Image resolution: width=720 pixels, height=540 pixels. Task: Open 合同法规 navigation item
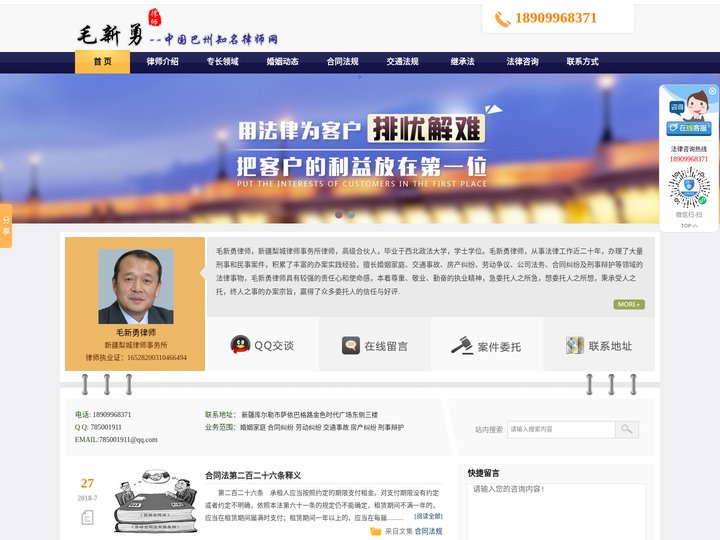(343, 62)
